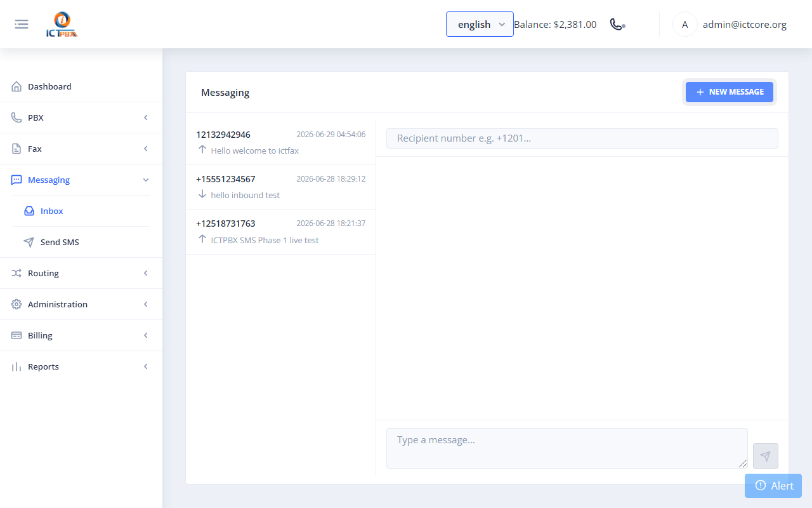The image size is (812, 508).
Task: Open conversation with +15551234567
Action: click(280, 187)
